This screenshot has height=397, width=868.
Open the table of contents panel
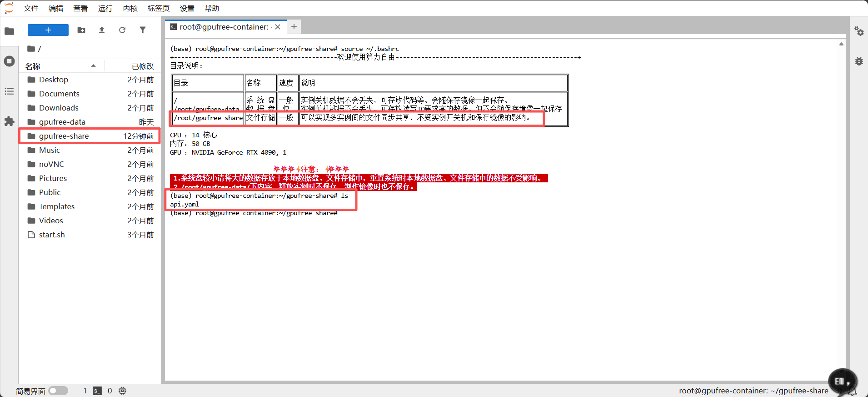tap(9, 91)
